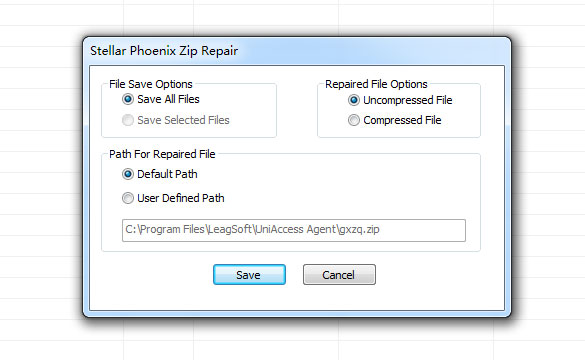Click the Save Selected Files label text
Screen dimensions: 585x360
(x=183, y=120)
